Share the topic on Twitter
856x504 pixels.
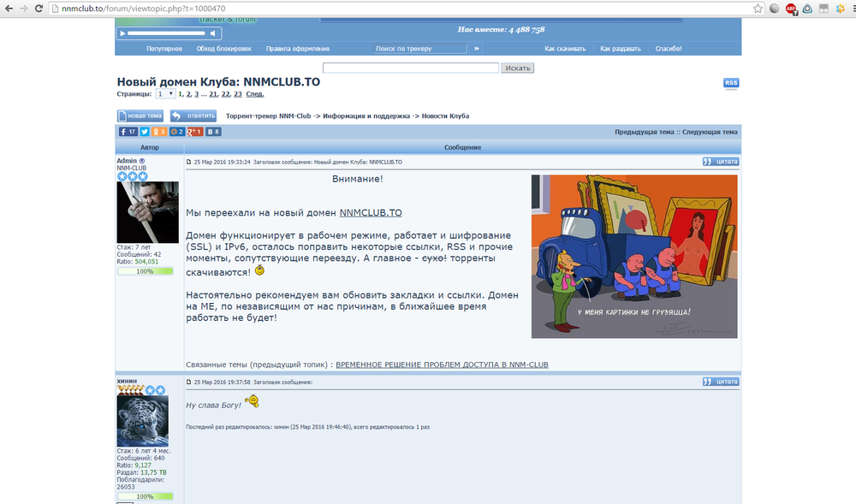coord(145,132)
